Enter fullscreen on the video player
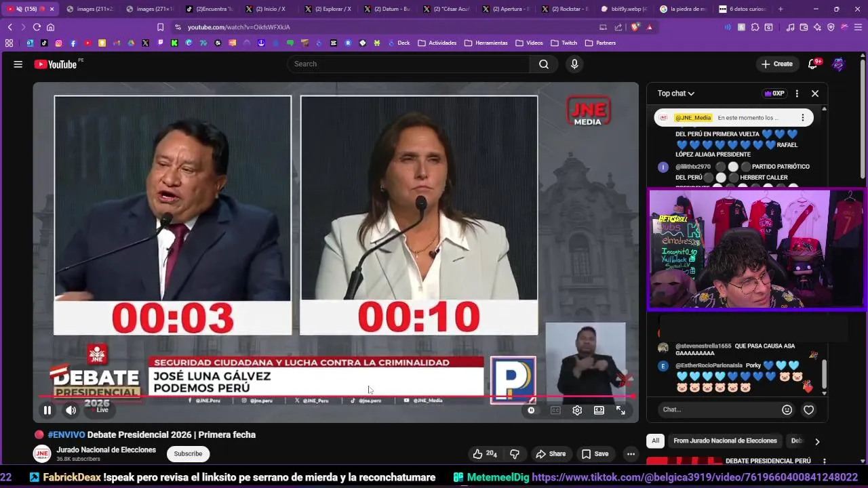Viewport: 868px width, 488px height. click(620, 410)
